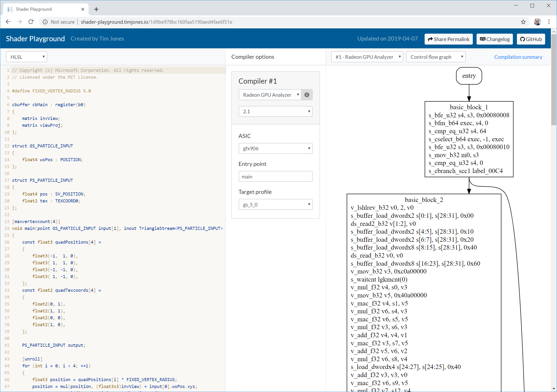557x392 pixels.
Task: Change the ASIC from gfx906
Action: point(275,148)
